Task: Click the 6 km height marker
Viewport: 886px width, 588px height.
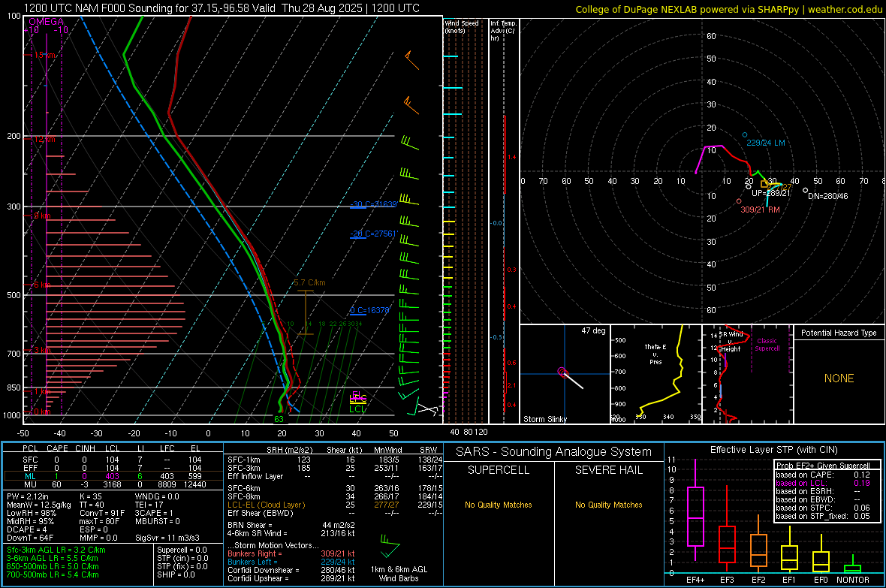Action: (x=43, y=285)
